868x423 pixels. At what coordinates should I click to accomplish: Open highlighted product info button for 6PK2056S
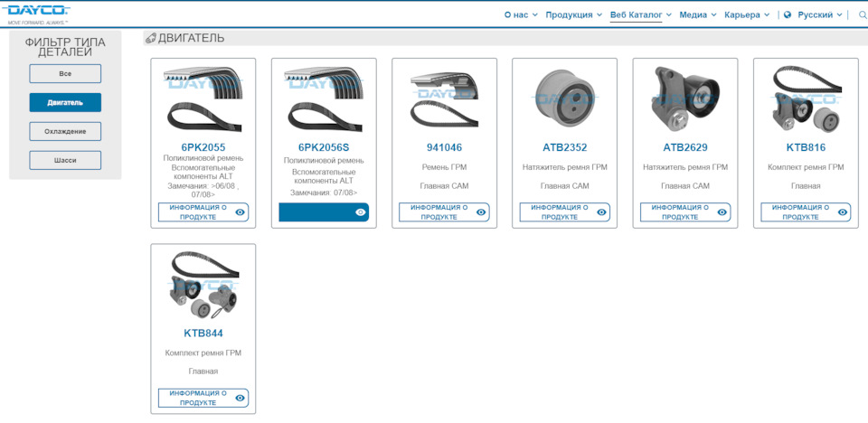click(324, 212)
